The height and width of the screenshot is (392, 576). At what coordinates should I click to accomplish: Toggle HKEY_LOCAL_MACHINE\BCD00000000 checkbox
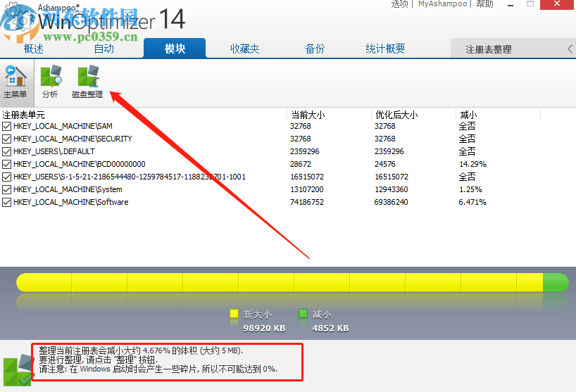pyautogui.click(x=6, y=165)
